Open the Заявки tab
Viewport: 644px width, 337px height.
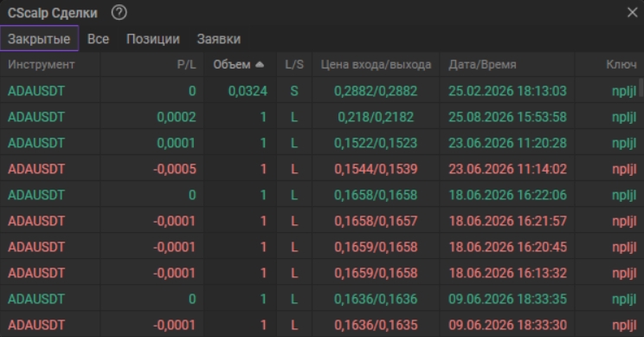coord(219,39)
